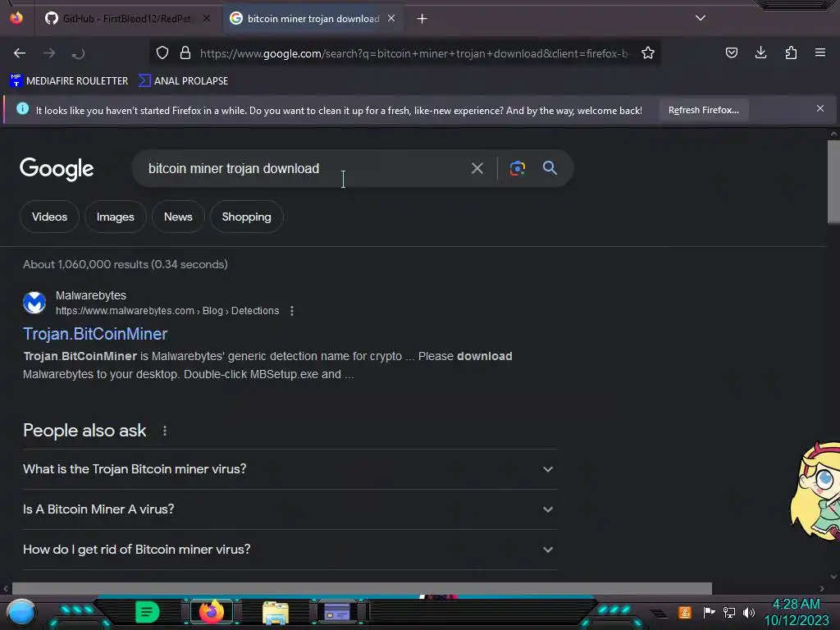
Task: Switch to the GitHub FirstBlood12 tab
Action: 126,19
